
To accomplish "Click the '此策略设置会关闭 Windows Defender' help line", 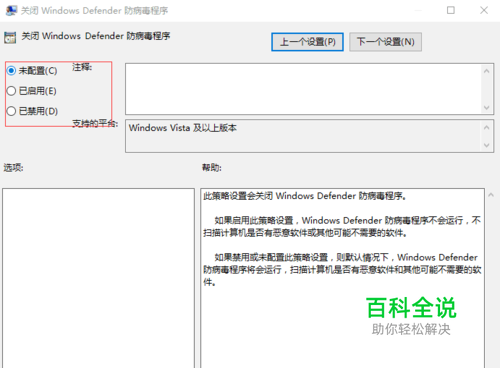I will tap(305, 196).
